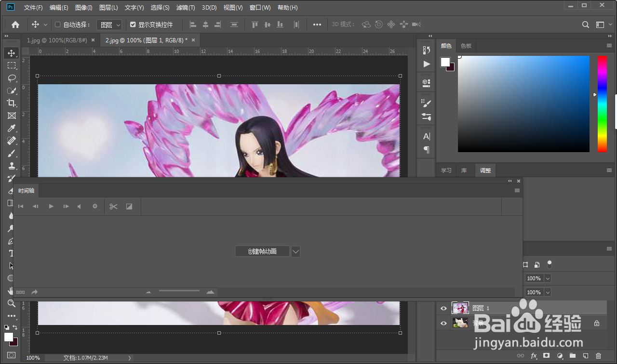Open the History panel icon in the dock
This screenshot has width=617, height=364.
click(427, 50)
